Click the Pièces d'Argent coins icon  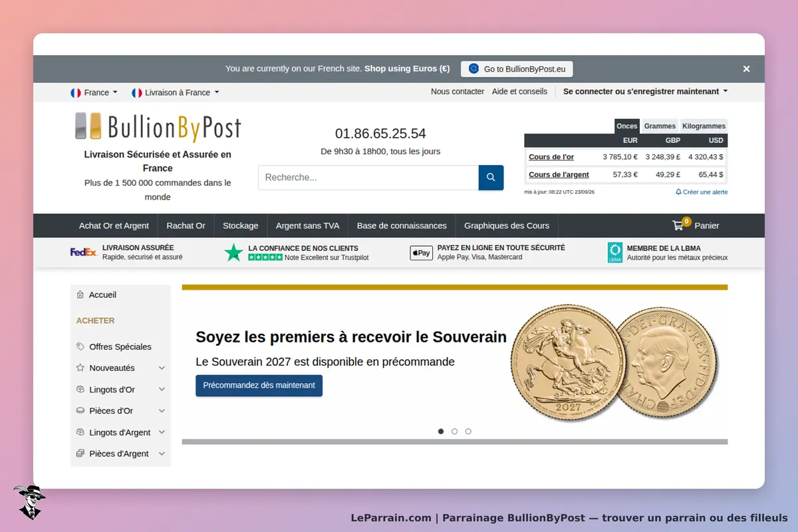[80, 454]
